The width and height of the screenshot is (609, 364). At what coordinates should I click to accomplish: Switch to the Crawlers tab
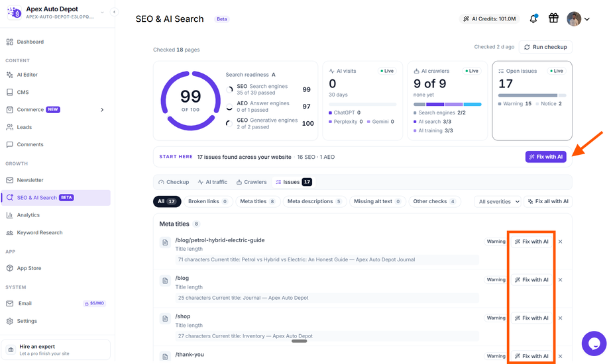pyautogui.click(x=251, y=182)
